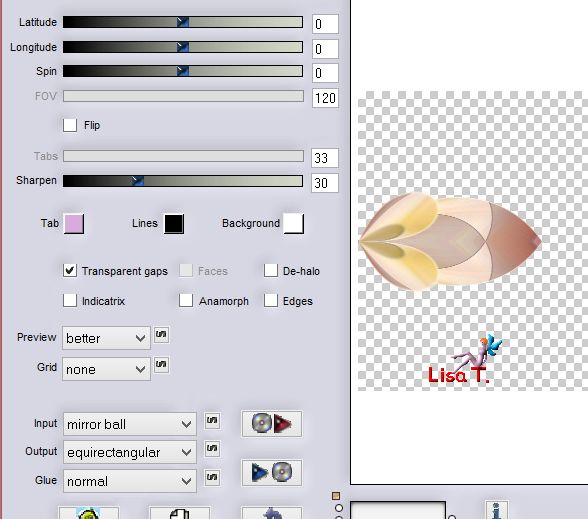588x519 pixels.
Task: Enable the Flip checkbox
Action: (x=70, y=125)
